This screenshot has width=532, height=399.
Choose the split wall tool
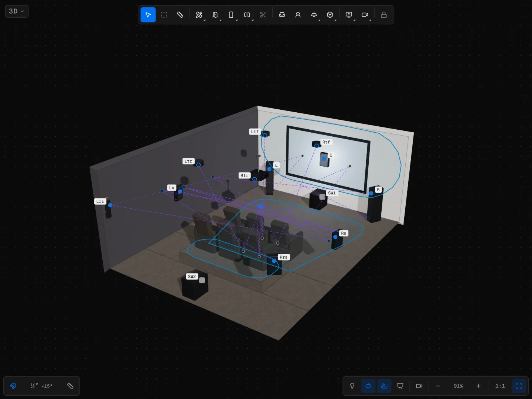pyautogui.click(x=247, y=15)
